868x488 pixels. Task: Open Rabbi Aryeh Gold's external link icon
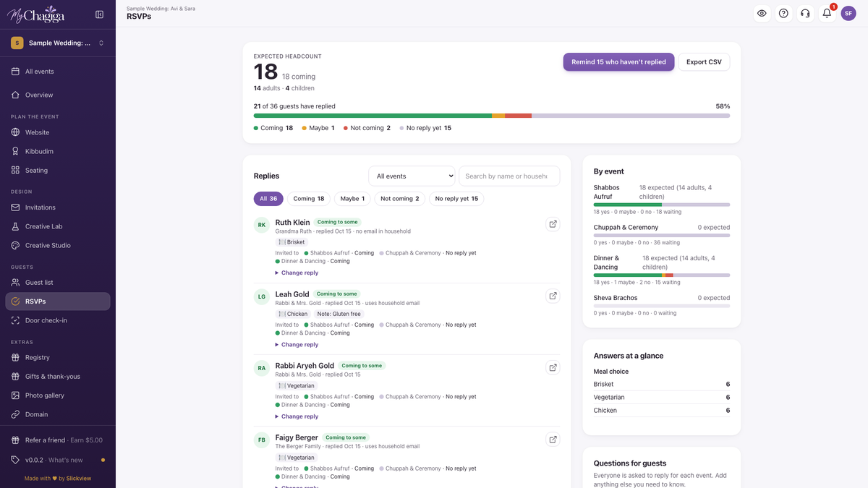click(x=553, y=367)
